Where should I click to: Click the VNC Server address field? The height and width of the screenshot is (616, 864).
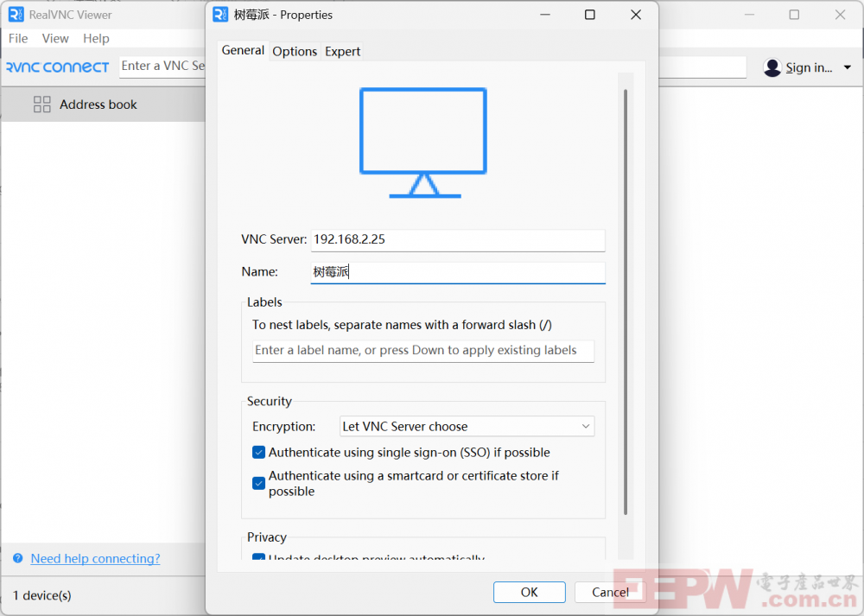point(458,239)
